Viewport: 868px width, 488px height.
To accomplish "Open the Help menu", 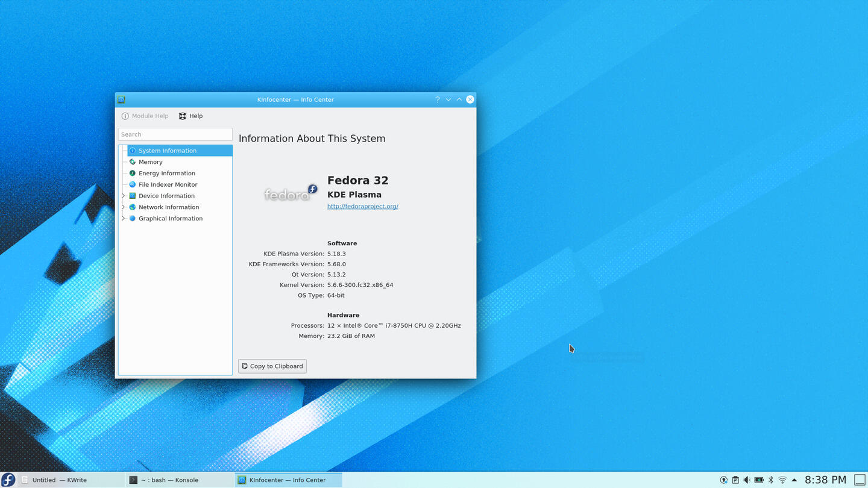I will click(x=190, y=116).
